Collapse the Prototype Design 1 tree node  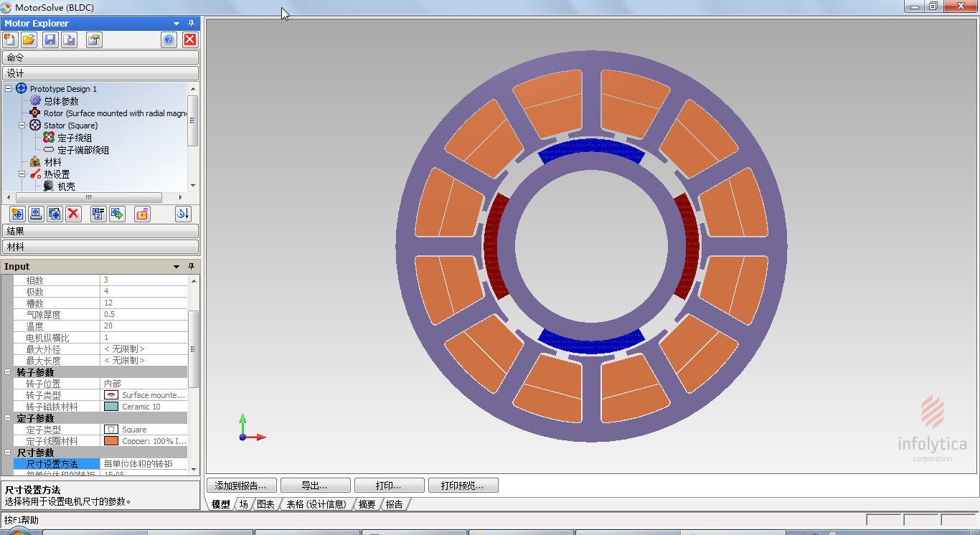9,89
